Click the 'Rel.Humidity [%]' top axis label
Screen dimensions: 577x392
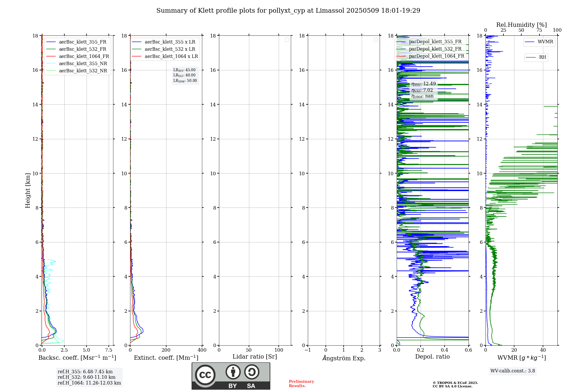[x=521, y=25]
